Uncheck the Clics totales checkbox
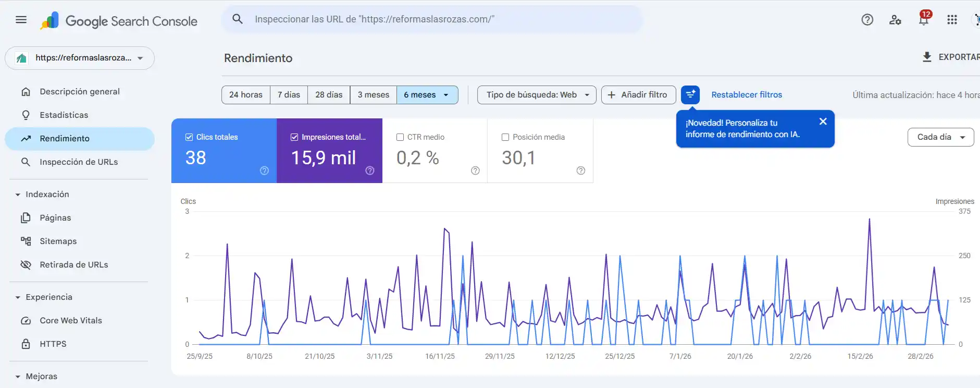Viewport: 980px width, 388px height. (x=189, y=137)
